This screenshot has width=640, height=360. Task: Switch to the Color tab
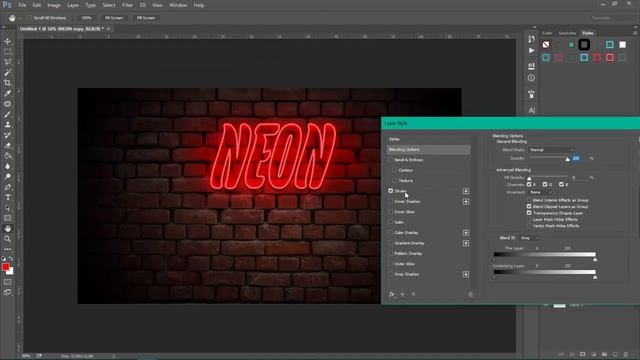(x=547, y=33)
